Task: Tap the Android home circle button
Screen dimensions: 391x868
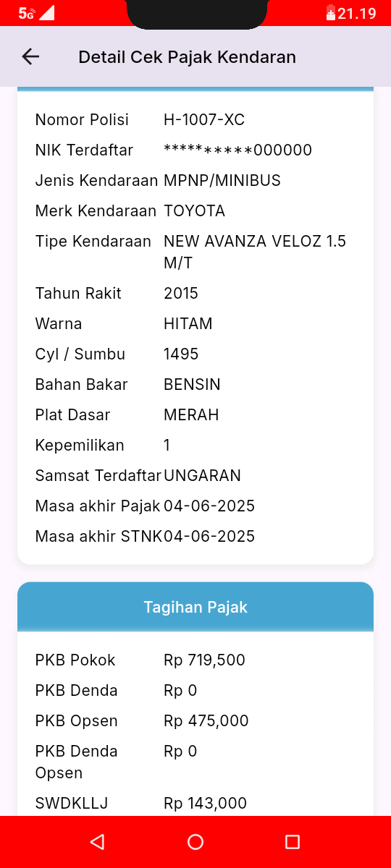Action: click(195, 841)
